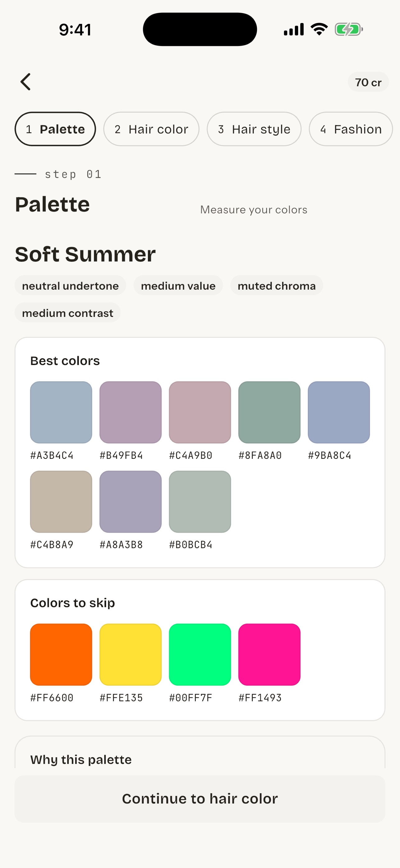This screenshot has height=868, width=400.
Task: Select the #C4B8A9 beige swatch
Action: [61, 501]
